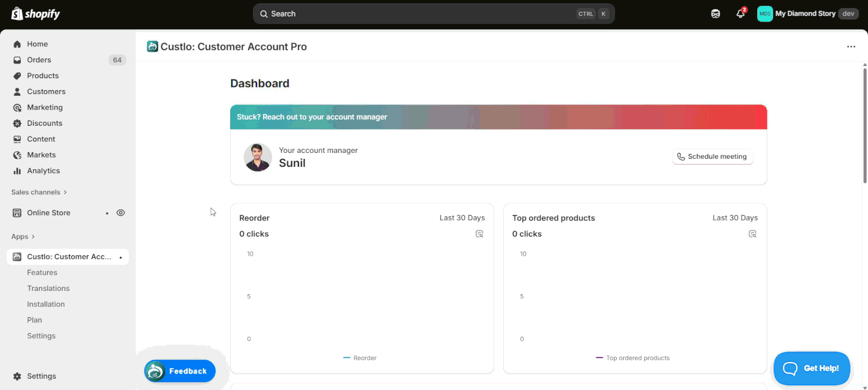
Task: Click the page vertical scrollbar
Action: 865,126
